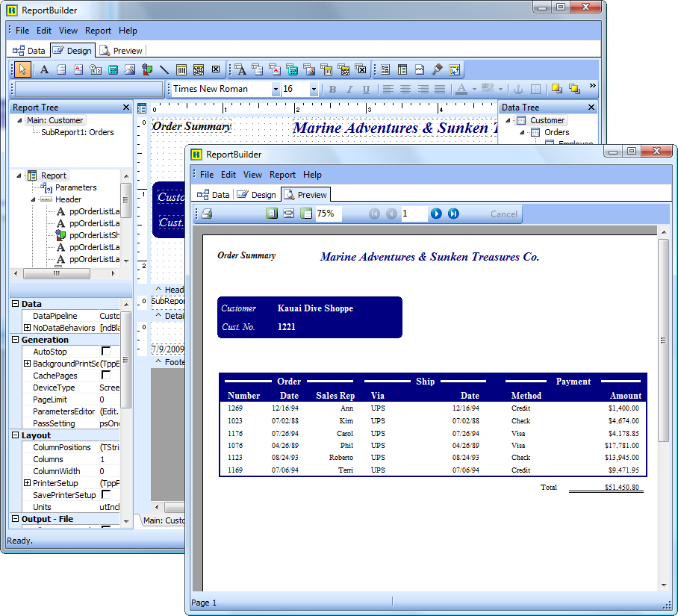Switch to the Design tab in front window
678x616 pixels.
[x=257, y=195]
